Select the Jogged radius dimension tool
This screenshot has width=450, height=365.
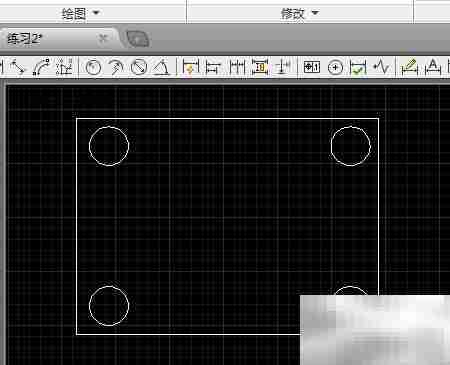[x=116, y=67]
